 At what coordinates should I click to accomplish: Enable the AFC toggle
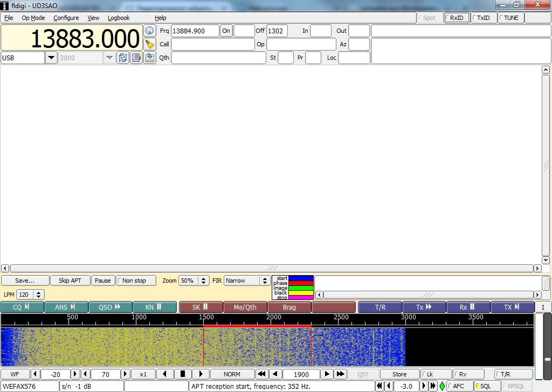click(x=459, y=386)
